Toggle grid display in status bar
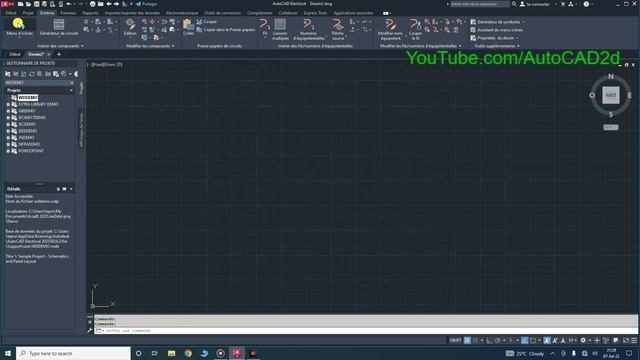 (x=467, y=340)
